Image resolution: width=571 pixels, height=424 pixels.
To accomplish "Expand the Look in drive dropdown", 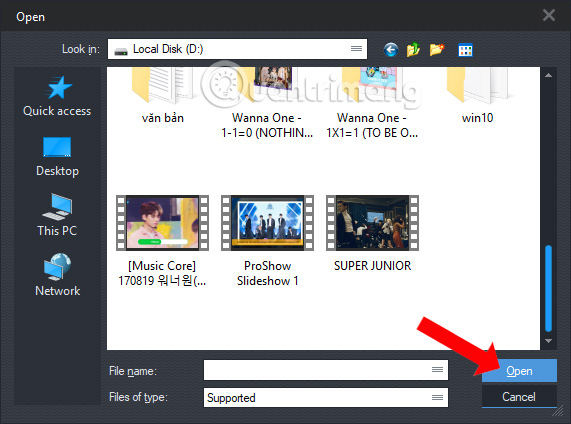I will (356, 49).
